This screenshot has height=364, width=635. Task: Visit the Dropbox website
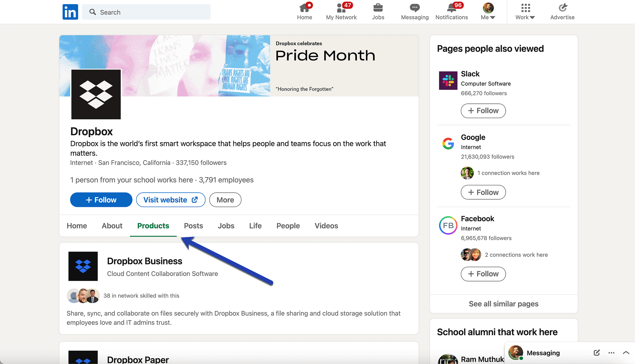(x=171, y=200)
